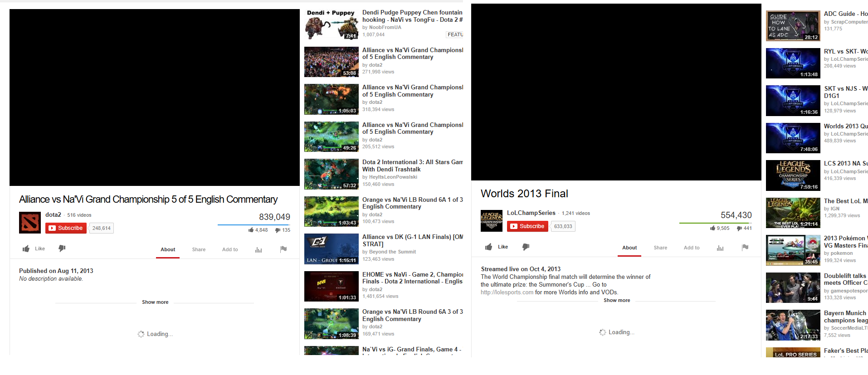Open the 2013 Pokémon VG Masters 35:45 thumbnail
The width and height of the screenshot is (868, 375).
pos(793,250)
